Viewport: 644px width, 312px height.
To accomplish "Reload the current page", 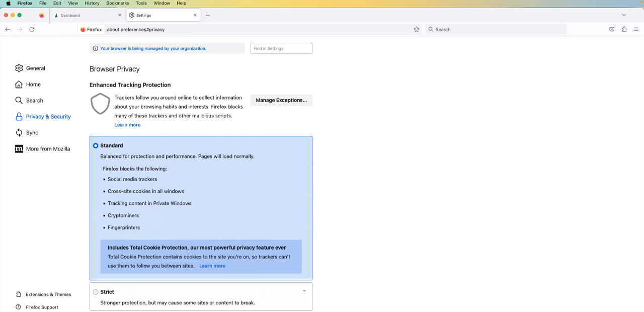I will click(x=32, y=29).
